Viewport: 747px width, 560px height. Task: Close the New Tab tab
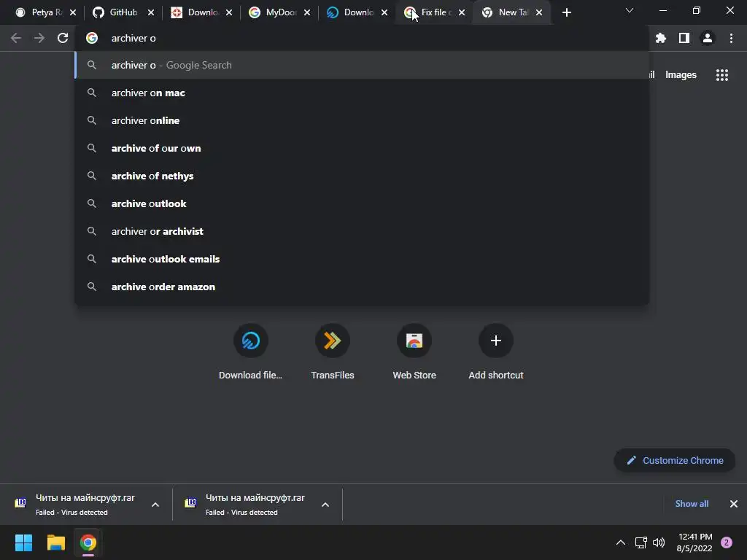(539, 12)
